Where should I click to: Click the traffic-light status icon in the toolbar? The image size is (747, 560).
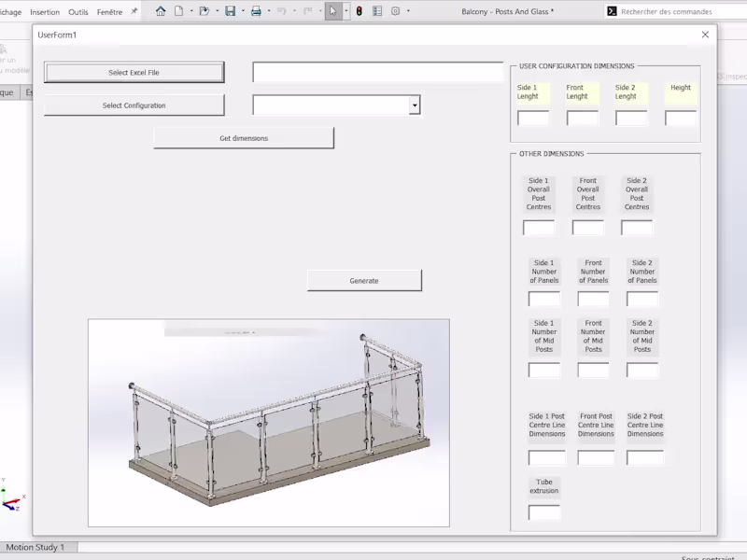tap(360, 10)
